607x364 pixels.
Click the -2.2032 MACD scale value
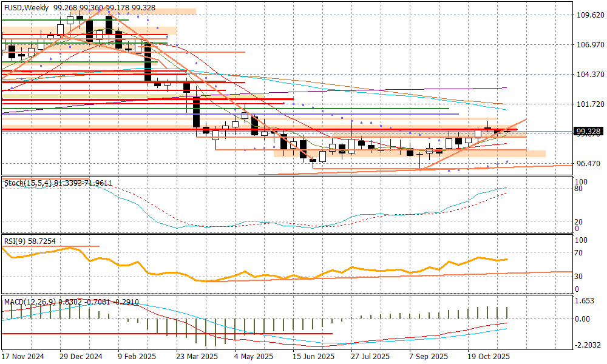pyautogui.click(x=589, y=345)
